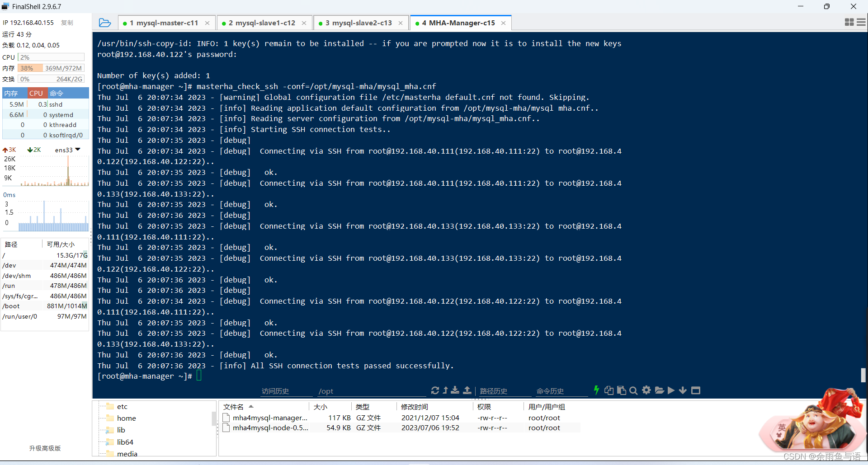Open the file search magnifier tool

(633, 390)
